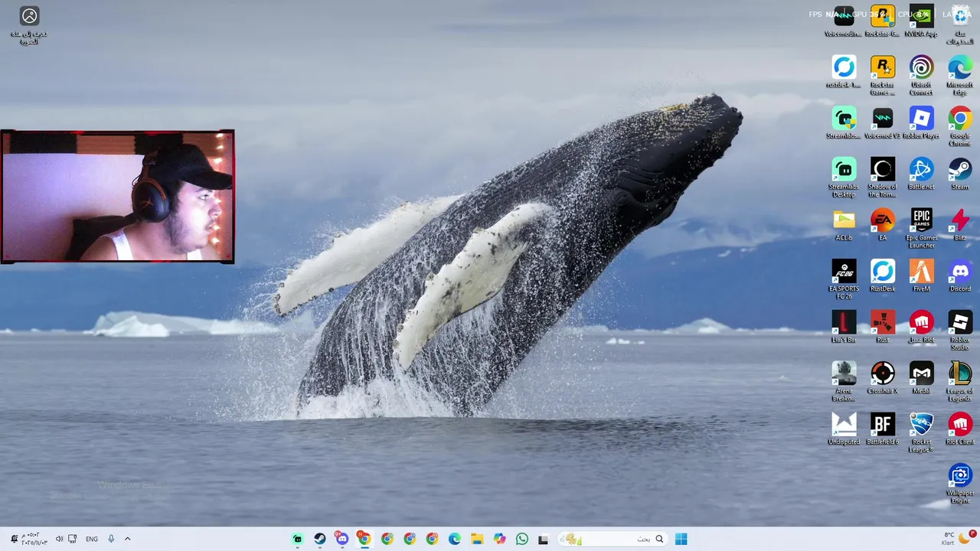This screenshot has height=551, width=980.
Task: Select the Streamlabs installer icon with shield
Action: 844,122
